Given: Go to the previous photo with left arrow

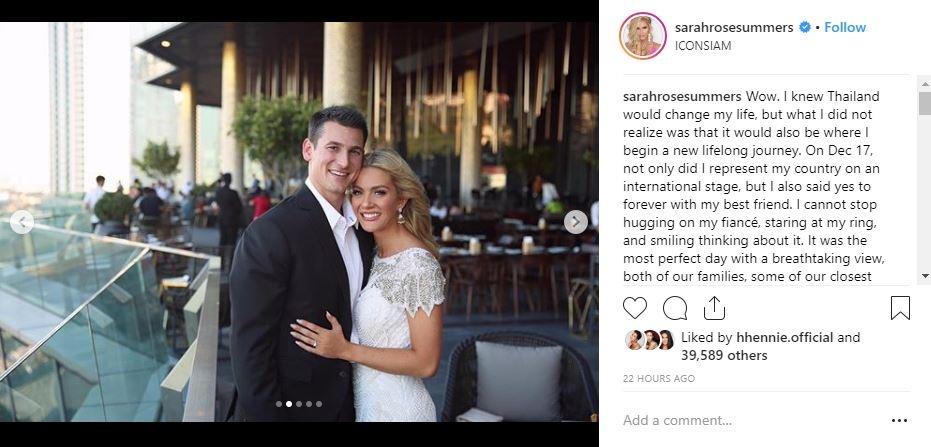Looking at the screenshot, I should [x=22, y=222].
